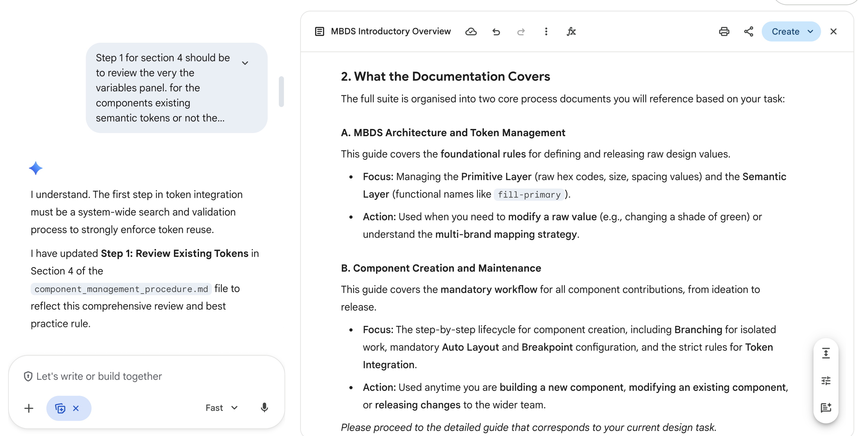This screenshot has width=868, height=436.
Task: Open the three-dot more options menu
Action: point(546,32)
